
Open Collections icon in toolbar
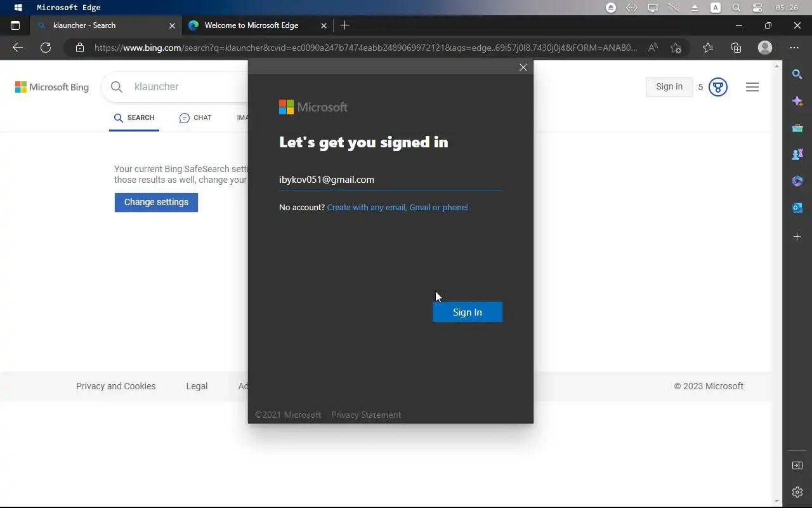[x=736, y=48]
